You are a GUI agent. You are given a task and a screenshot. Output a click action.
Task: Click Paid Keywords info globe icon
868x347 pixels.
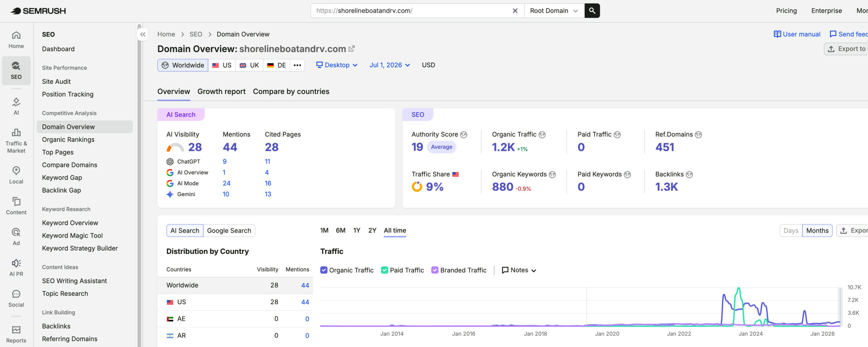pos(627,175)
